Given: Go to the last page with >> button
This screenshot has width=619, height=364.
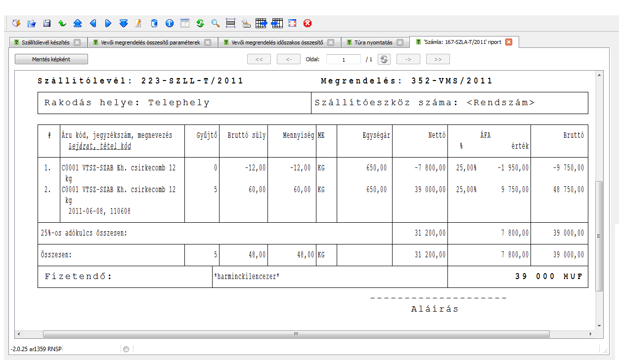Looking at the screenshot, I should tap(438, 59).
